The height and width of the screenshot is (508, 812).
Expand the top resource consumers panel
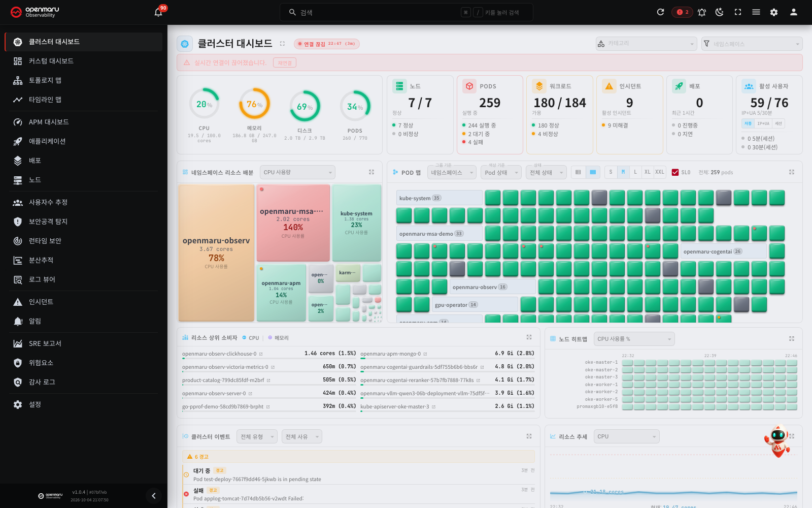click(529, 337)
